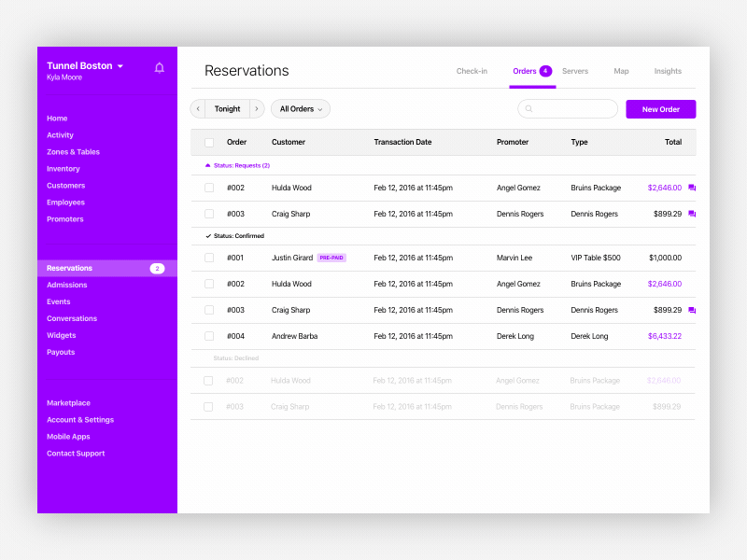This screenshot has height=560, width=747.
Task: Open the All Orders filter dropdown
Action: click(x=300, y=108)
